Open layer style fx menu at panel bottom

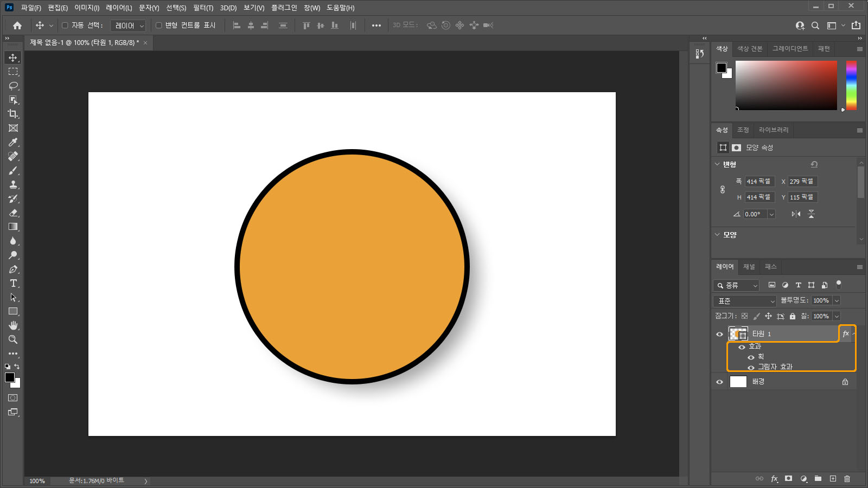point(774,479)
